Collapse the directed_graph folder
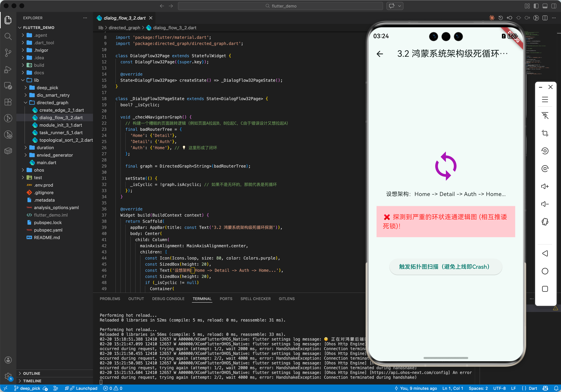561x392 pixels. pos(52,103)
